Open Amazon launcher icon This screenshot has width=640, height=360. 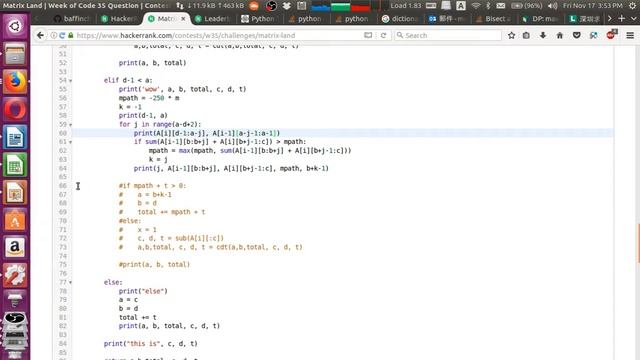pos(15,248)
